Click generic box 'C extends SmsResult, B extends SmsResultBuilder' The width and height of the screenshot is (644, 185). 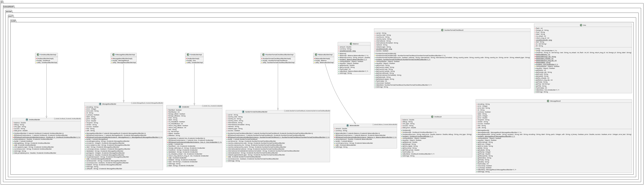[x=68, y=119]
